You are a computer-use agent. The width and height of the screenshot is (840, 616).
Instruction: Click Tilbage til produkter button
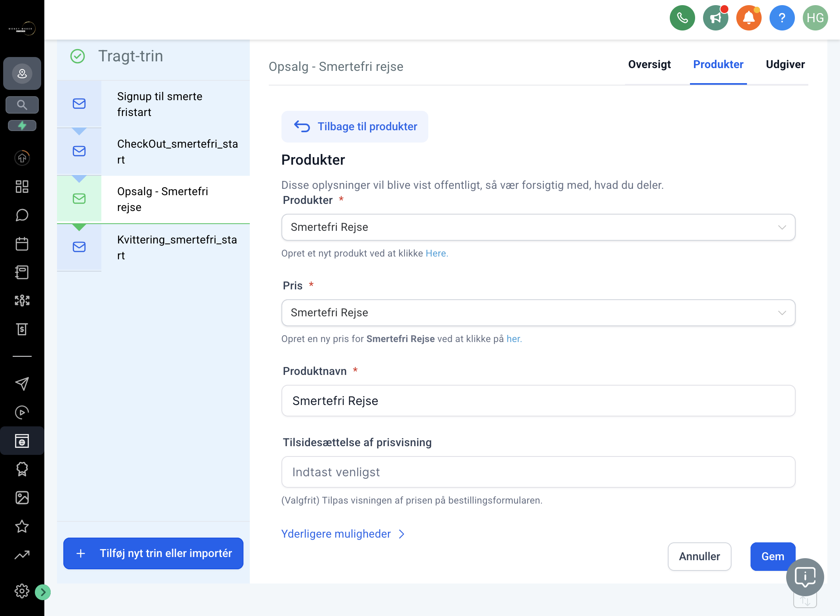[355, 127]
